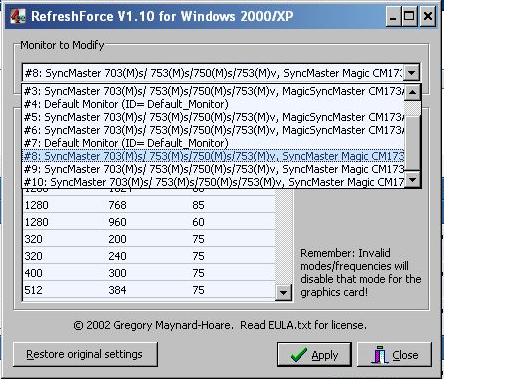Maximize the RefreshForce window
This screenshot has height=384, width=512.
[409, 16]
